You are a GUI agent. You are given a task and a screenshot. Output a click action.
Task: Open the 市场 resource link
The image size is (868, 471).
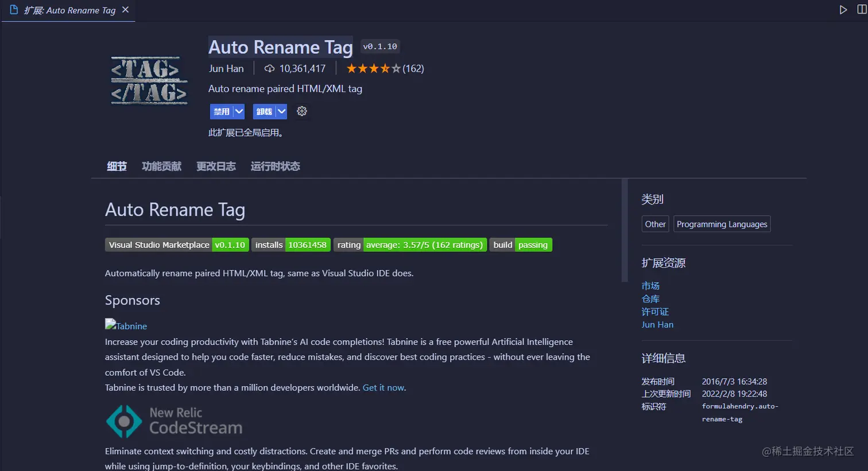[650, 286]
